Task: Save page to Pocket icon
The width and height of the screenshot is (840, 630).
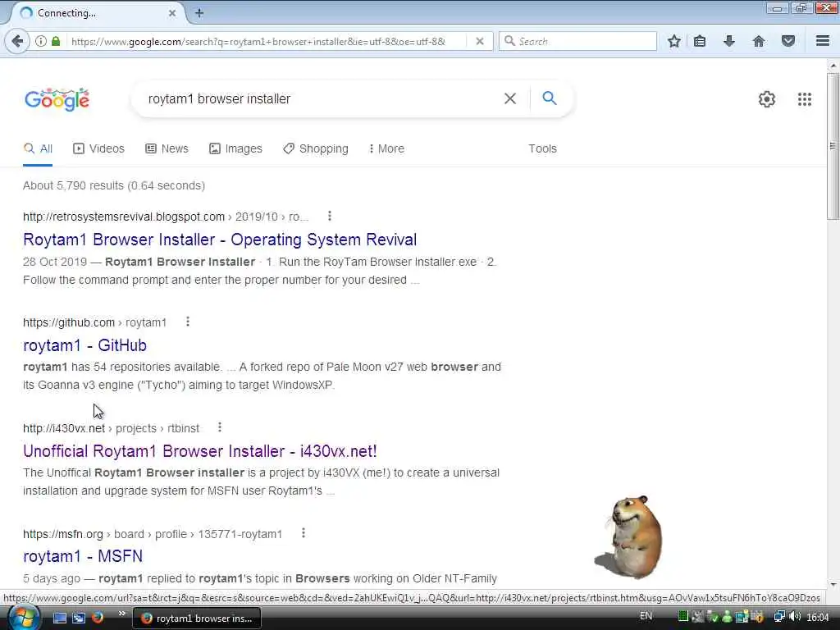Action: point(788,41)
